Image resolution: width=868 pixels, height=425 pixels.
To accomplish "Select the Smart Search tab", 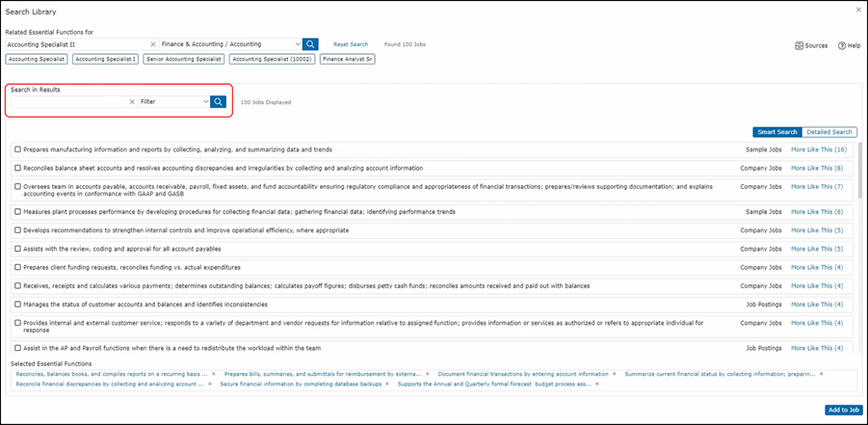I will click(777, 132).
